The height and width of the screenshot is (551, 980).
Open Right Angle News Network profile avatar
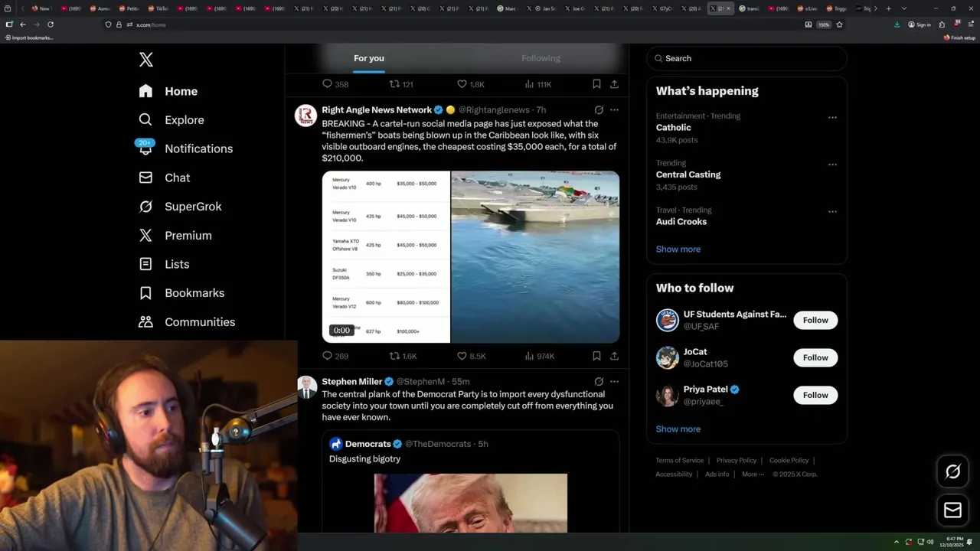pyautogui.click(x=306, y=115)
